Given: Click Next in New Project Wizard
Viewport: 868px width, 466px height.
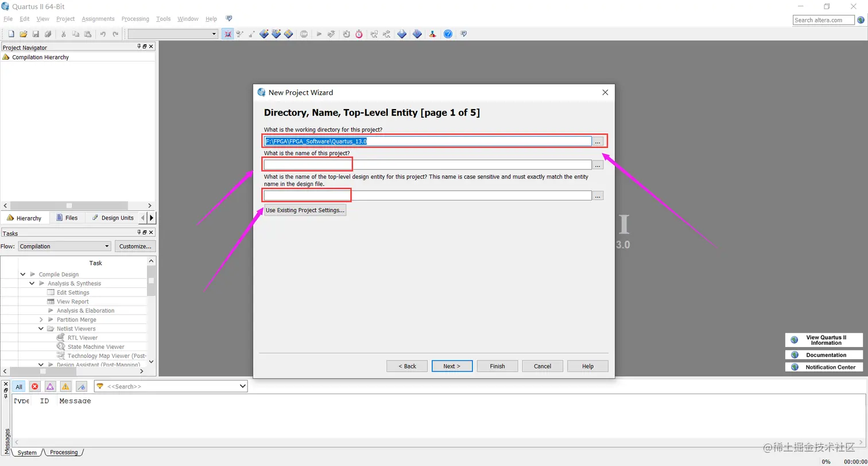Looking at the screenshot, I should tap(452, 366).
